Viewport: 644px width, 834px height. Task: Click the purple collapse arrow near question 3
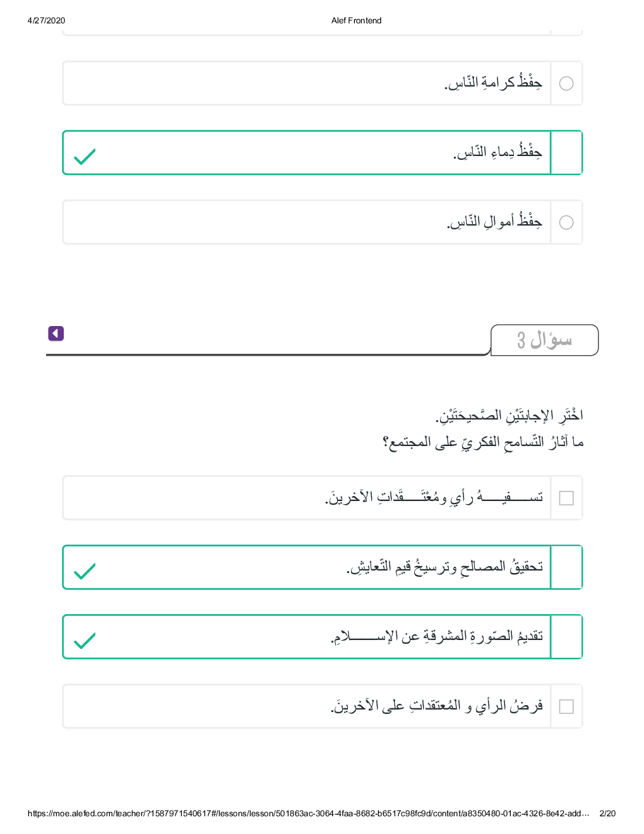pyautogui.click(x=56, y=333)
